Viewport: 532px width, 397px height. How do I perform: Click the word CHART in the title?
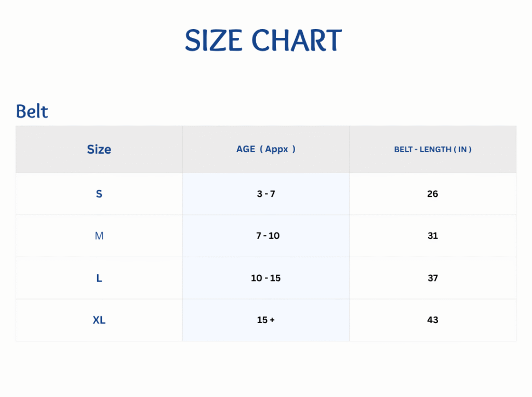tap(297, 41)
